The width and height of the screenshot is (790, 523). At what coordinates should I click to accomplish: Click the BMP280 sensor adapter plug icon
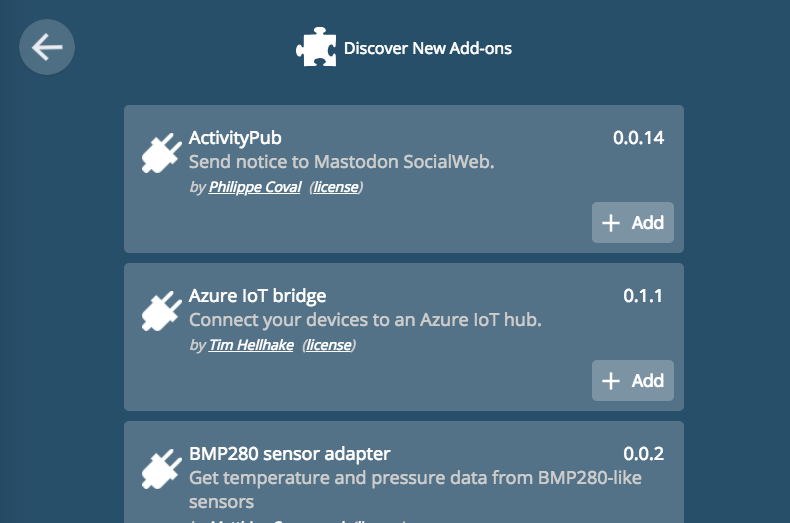[x=161, y=469]
